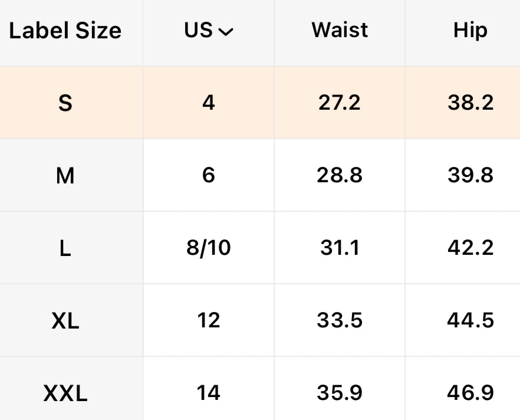520x420 pixels.
Task: Select the XXL size row label
Action: pos(65,393)
